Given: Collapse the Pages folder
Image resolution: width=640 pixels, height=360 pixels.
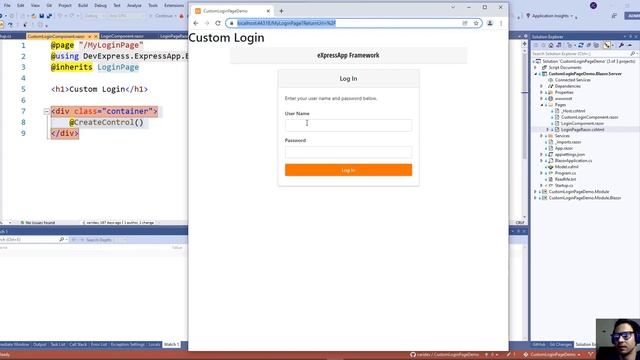Looking at the screenshot, I should (542, 105).
